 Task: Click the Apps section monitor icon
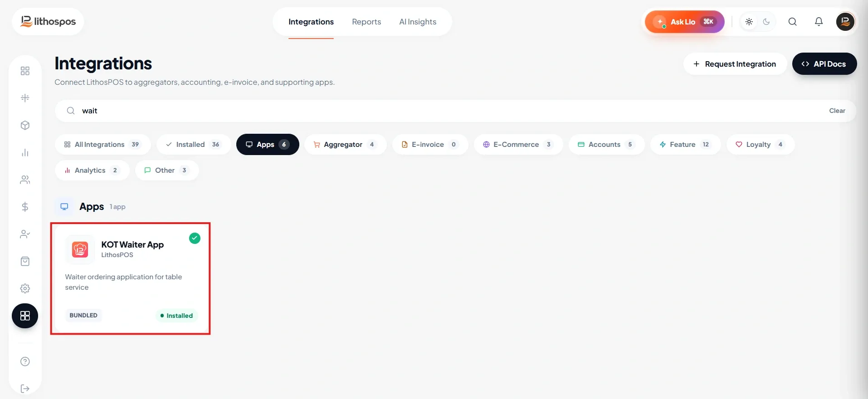(64, 207)
